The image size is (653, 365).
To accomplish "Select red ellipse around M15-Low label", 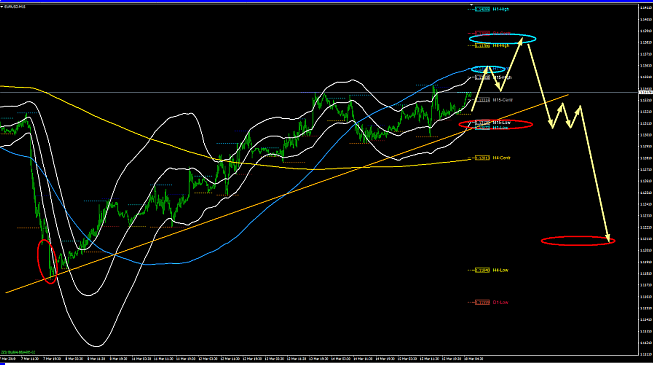I will [496, 124].
